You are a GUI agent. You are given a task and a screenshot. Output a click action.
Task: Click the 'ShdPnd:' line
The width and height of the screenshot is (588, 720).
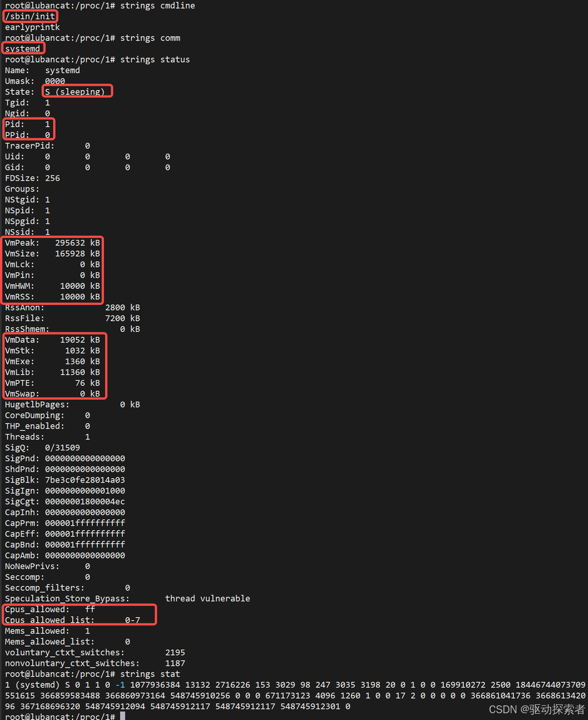pos(65,469)
